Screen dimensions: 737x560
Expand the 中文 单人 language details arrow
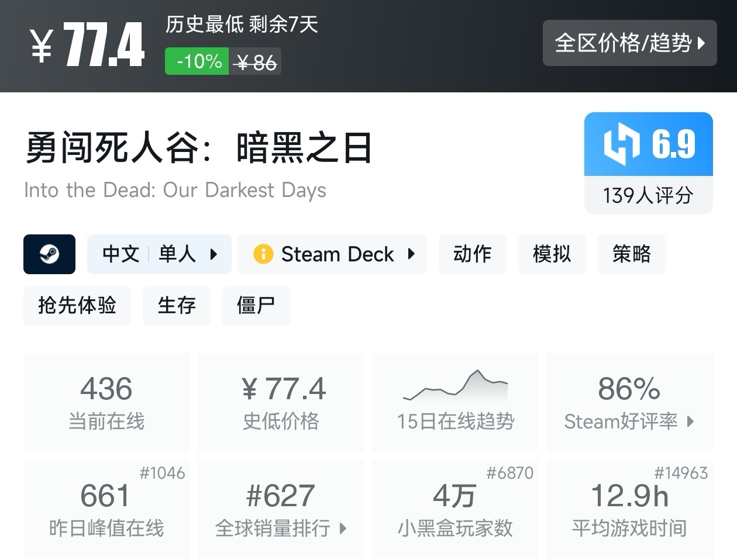pyautogui.click(x=213, y=254)
